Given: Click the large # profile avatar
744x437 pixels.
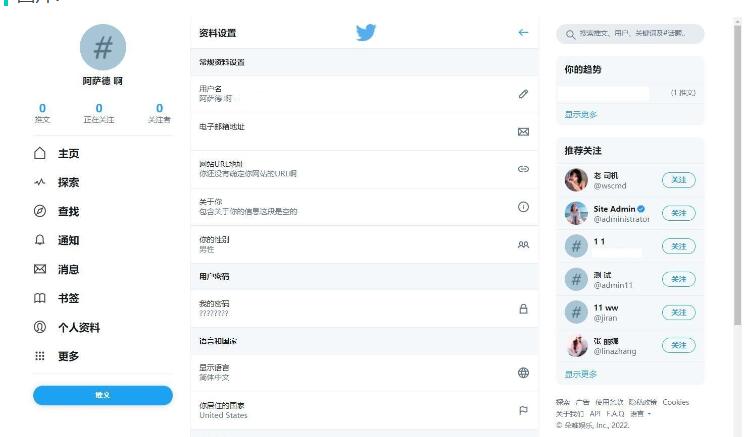Looking at the screenshot, I should [103, 47].
